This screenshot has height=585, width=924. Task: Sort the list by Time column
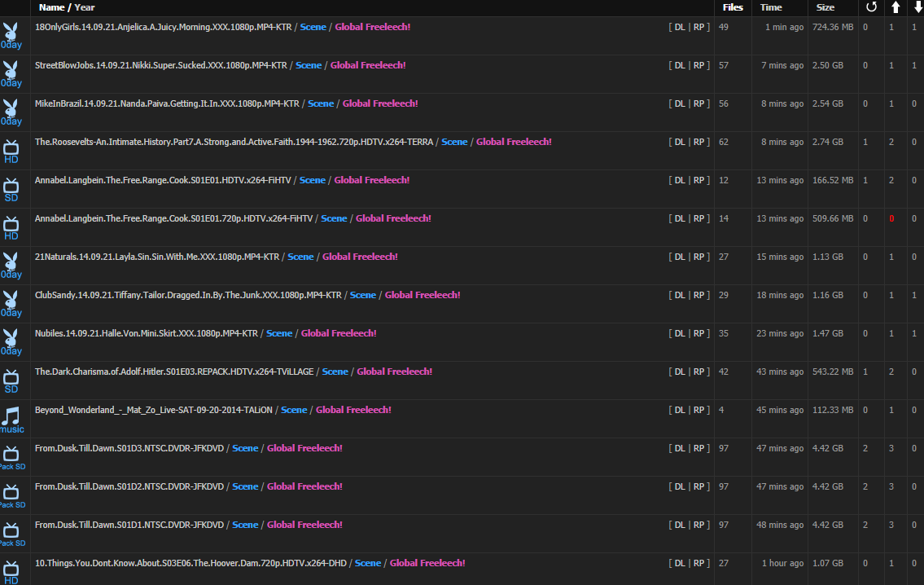[x=771, y=7]
